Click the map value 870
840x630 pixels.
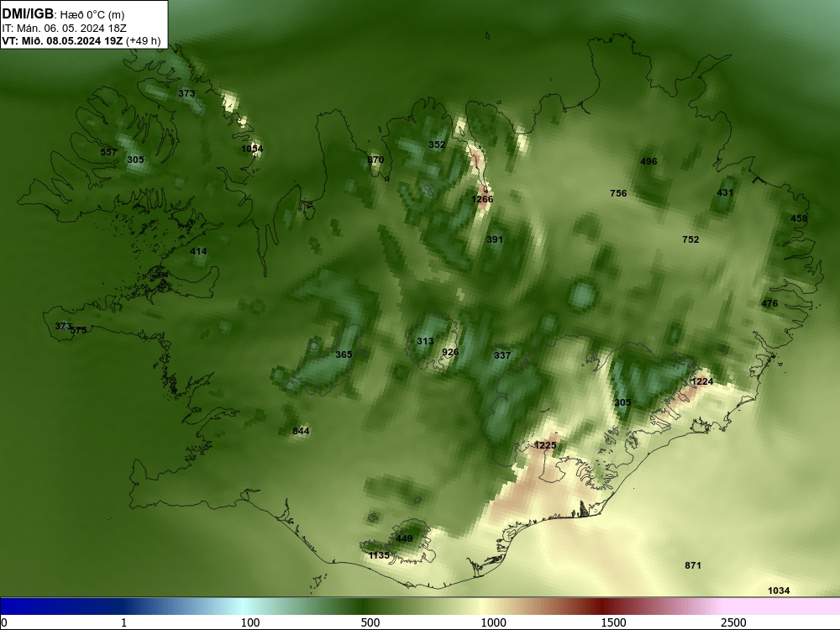pyautogui.click(x=375, y=160)
